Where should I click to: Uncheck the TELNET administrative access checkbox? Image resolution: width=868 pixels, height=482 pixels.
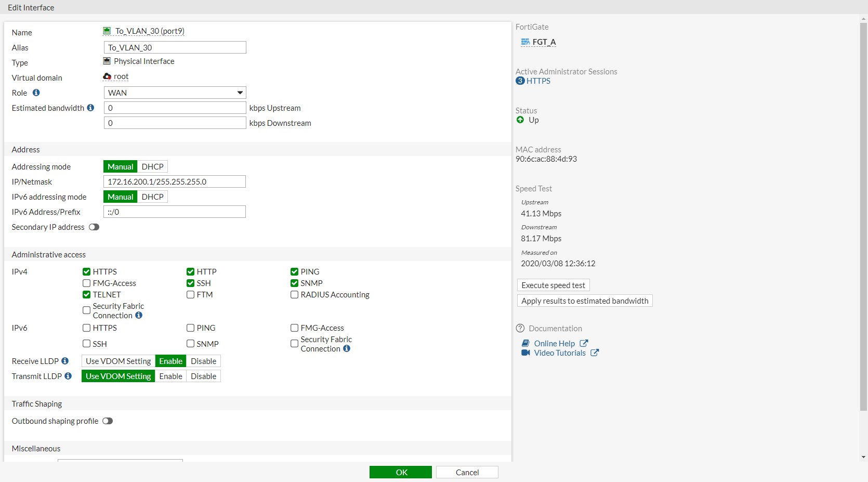(86, 294)
